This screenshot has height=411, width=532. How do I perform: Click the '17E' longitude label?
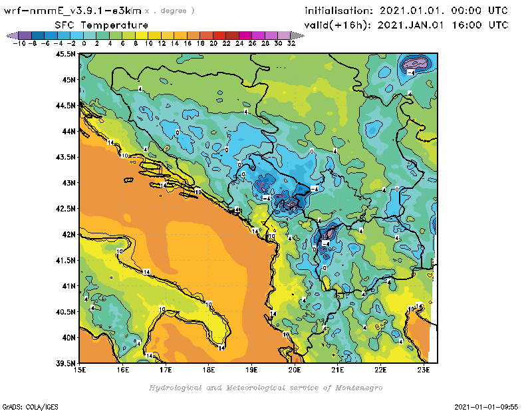point(166,370)
